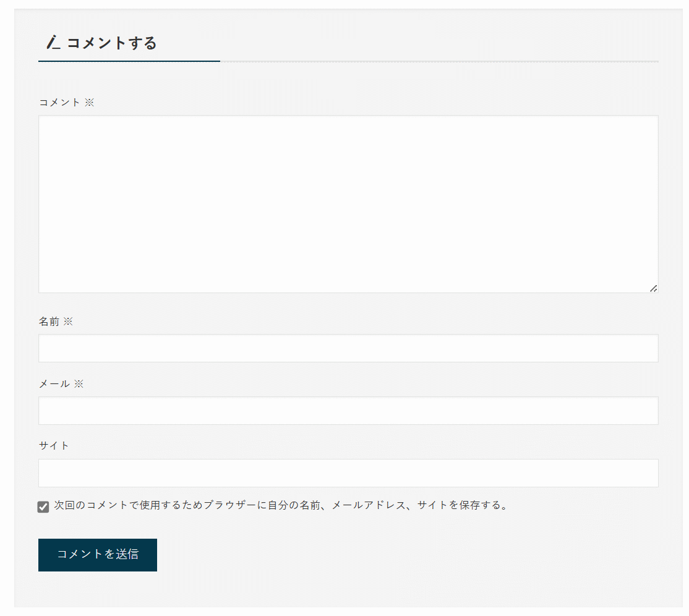Viewport: 689px width, 616px height.
Task: Focus the 名前 input field
Action: [x=348, y=348]
